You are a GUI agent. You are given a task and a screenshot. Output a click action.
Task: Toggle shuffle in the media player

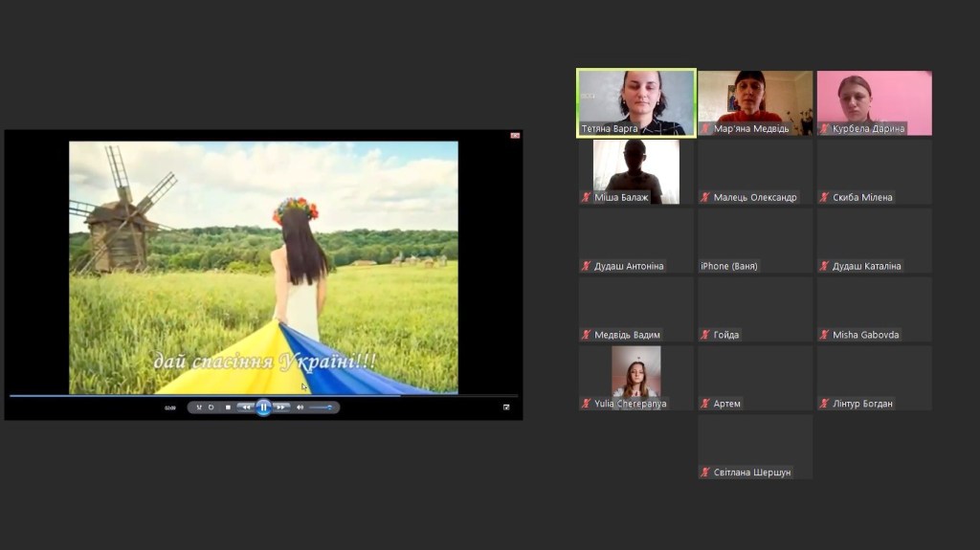pos(199,407)
